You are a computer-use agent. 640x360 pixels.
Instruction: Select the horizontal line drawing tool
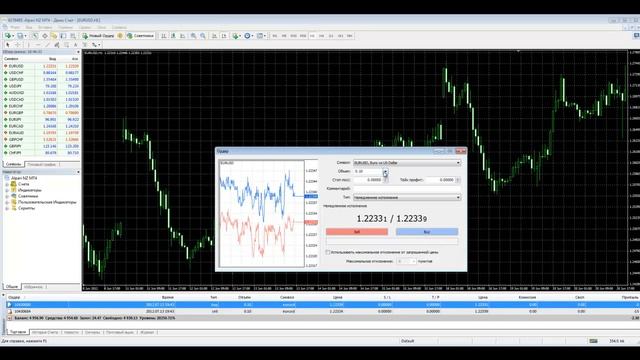(x=38, y=44)
